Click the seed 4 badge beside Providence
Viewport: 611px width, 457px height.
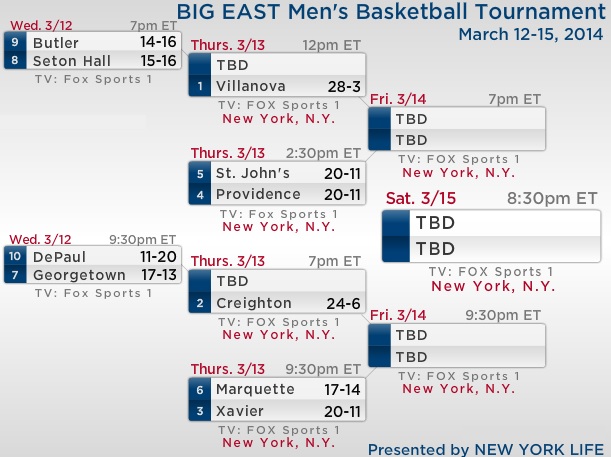coord(200,194)
